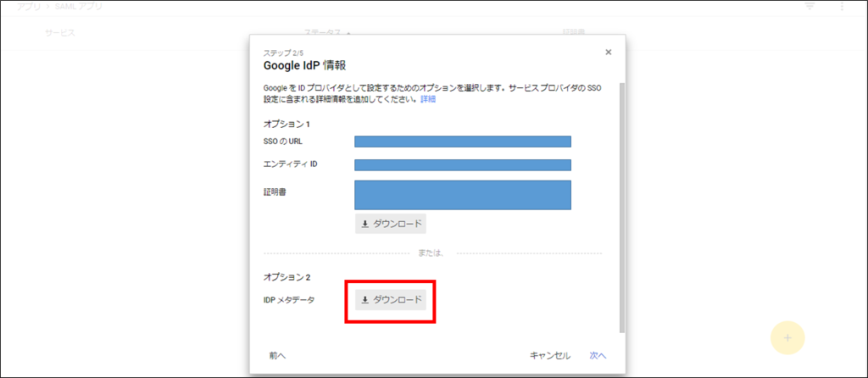Click the エンティティ ID field
This screenshot has height=378, width=868.
(463, 165)
